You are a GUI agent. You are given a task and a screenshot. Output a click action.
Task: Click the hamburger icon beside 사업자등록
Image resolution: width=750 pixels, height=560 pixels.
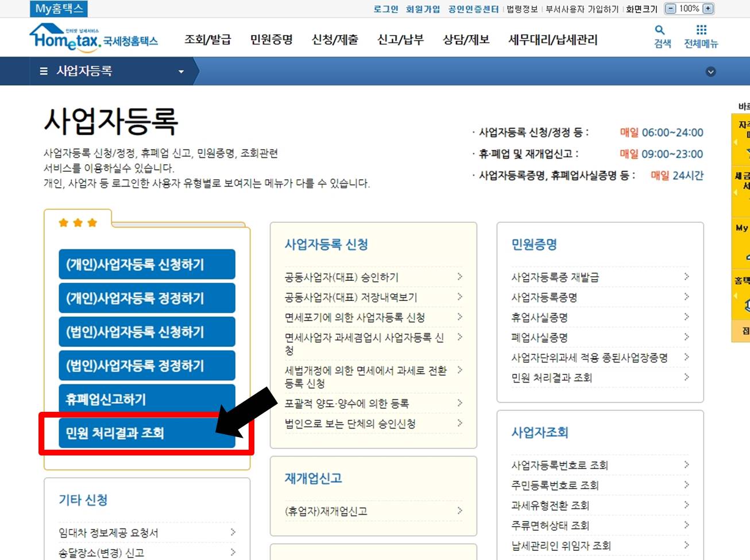(x=44, y=71)
